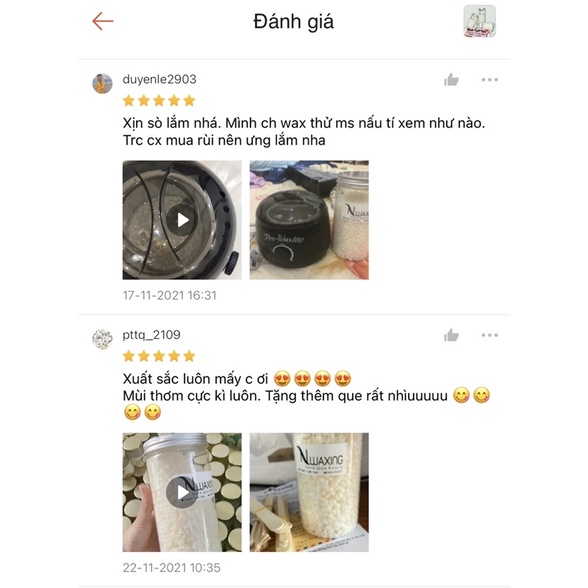The image size is (588, 588).
Task: Open Nwaxing jar with sticks photo
Action: point(309,492)
